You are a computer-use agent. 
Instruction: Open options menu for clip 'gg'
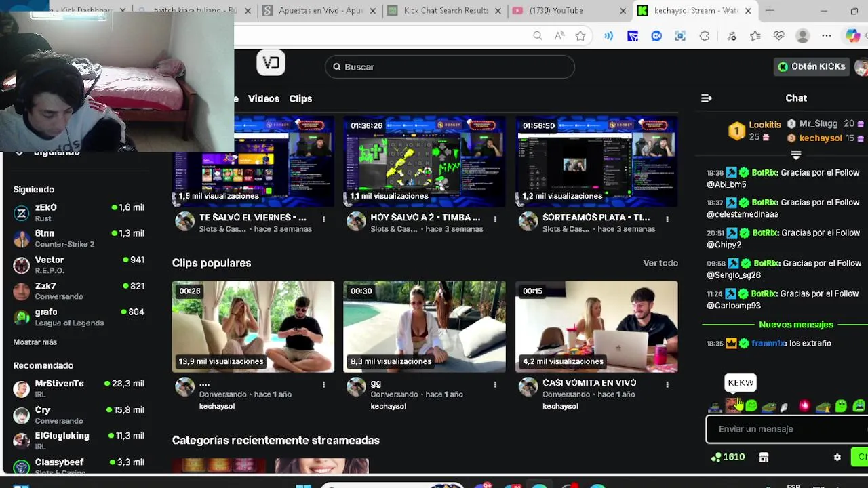(x=495, y=384)
